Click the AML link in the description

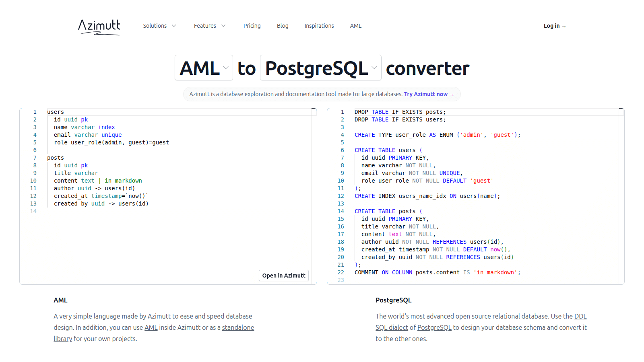[x=151, y=327]
